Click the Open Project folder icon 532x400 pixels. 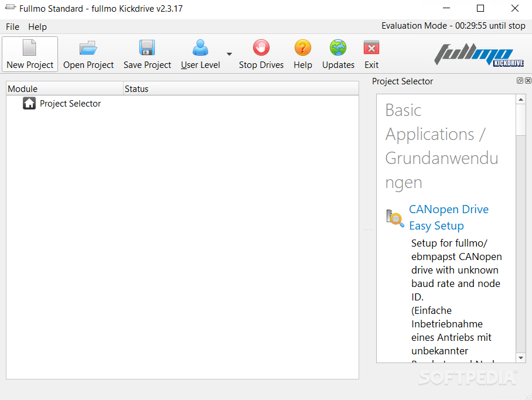point(88,48)
